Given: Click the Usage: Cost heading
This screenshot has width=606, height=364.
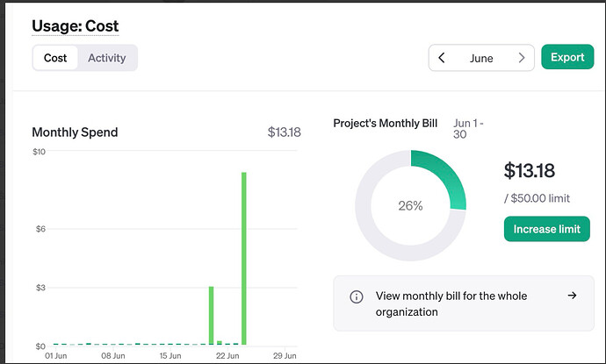Looking at the screenshot, I should click(76, 26).
